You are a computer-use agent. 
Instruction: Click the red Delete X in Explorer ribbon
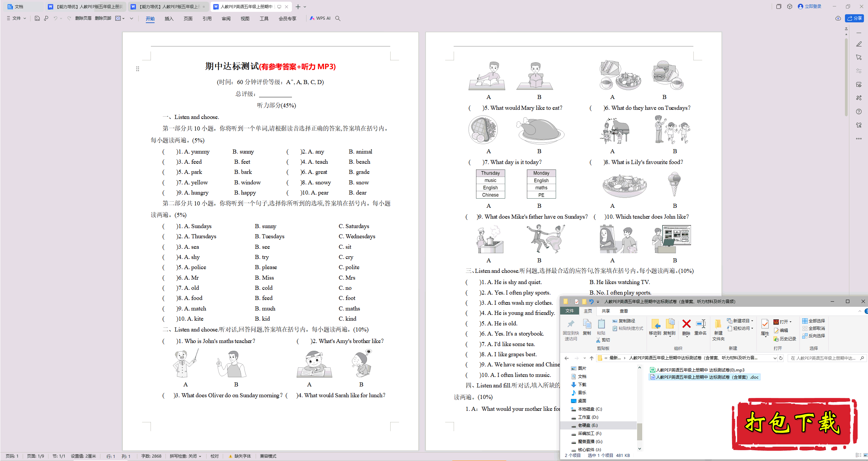coord(686,324)
